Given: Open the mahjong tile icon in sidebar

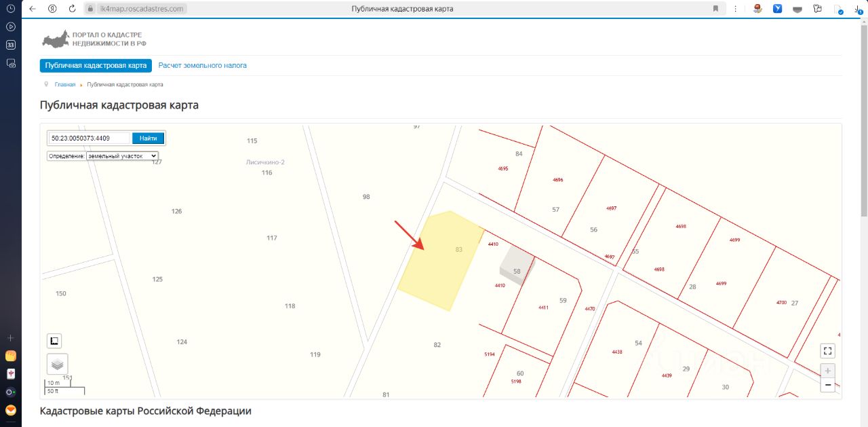Looking at the screenshot, I should (10, 374).
